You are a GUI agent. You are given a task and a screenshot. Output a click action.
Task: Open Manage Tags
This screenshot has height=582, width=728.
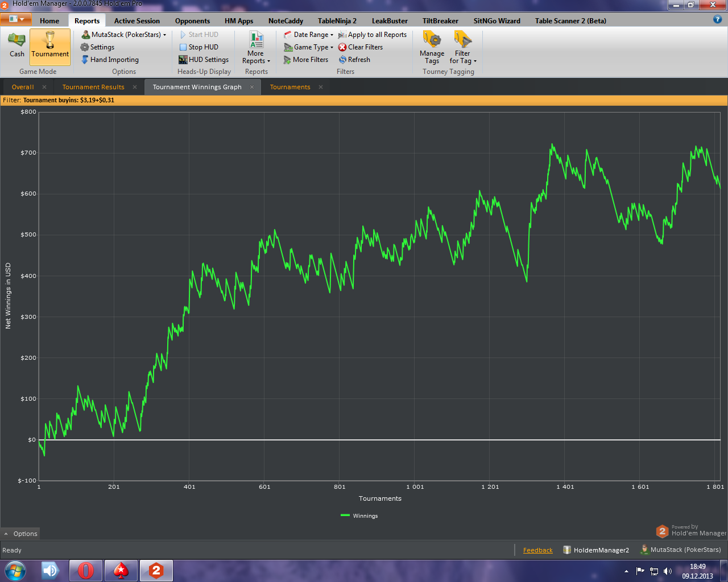click(432, 48)
